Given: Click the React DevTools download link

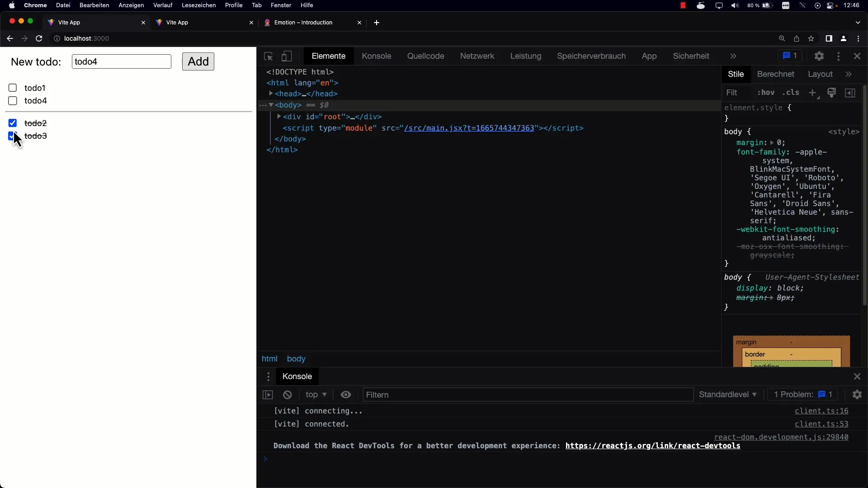Looking at the screenshot, I should click(x=653, y=446).
